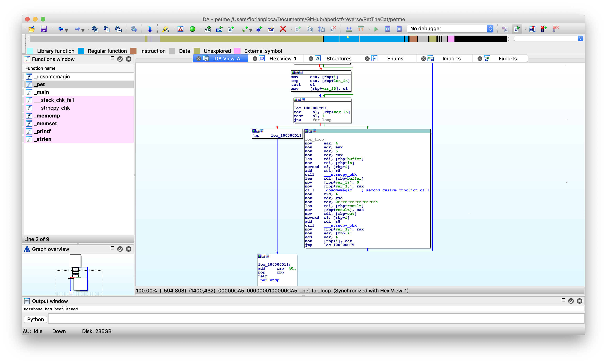Click the External symbol pink swatch
Viewport: 607px width, 364px height.
click(x=237, y=51)
